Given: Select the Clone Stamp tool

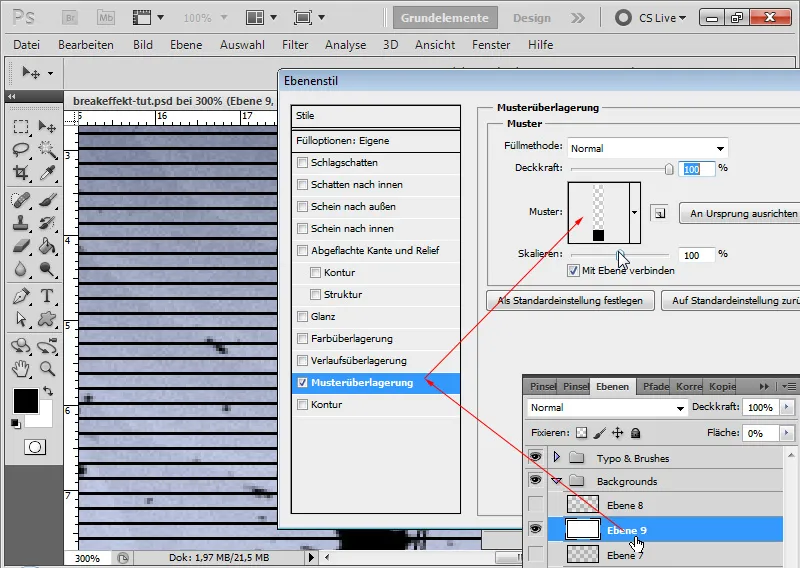Looking at the screenshot, I should tap(20, 224).
